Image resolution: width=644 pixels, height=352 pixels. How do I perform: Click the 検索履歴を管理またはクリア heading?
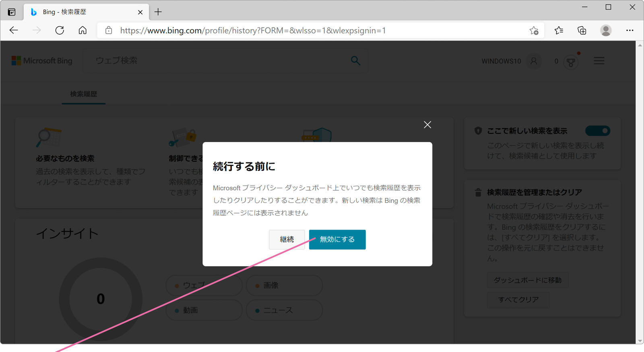[x=535, y=193]
